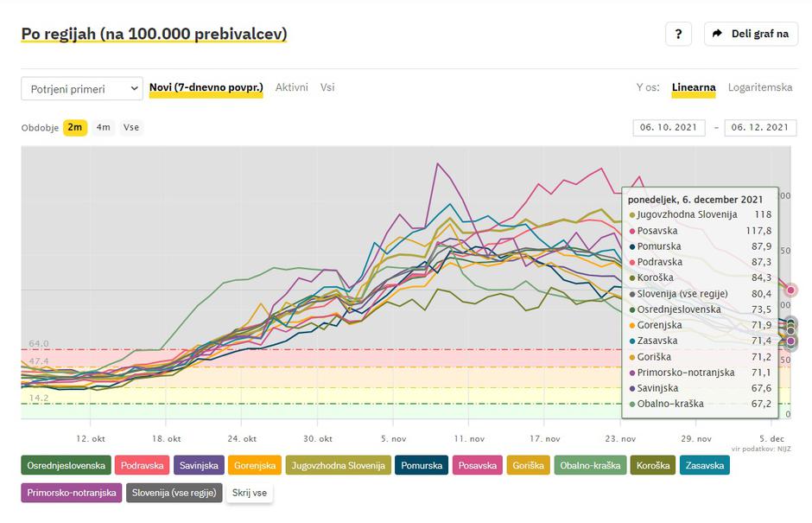Open the Potrjeni primeri dropdown

(x=81, y=88)
